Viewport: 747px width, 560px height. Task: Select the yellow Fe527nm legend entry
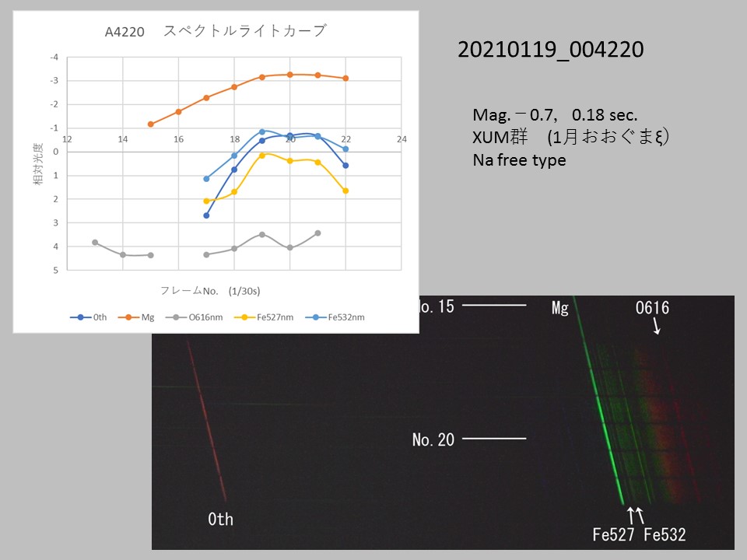pos(268,317)
